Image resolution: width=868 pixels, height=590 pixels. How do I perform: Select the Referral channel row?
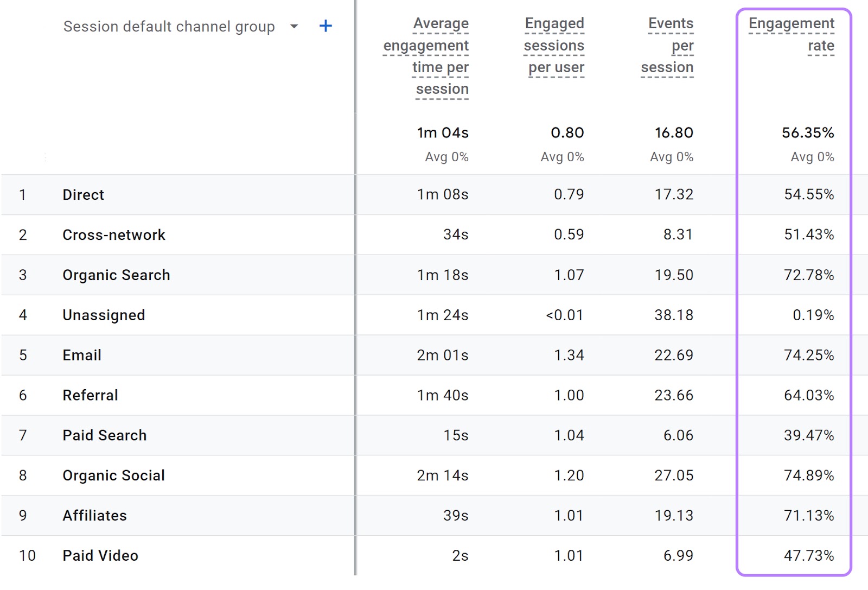(91, 395)
